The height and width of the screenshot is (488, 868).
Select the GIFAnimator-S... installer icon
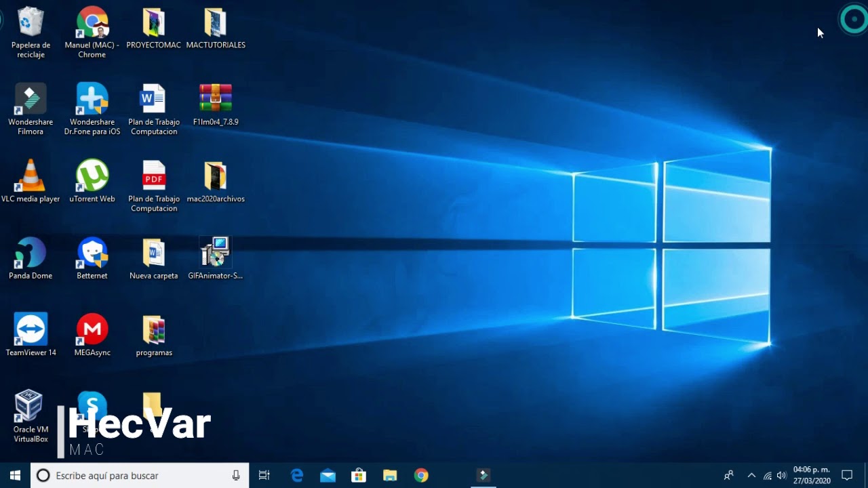pyautogui.click(x=216, y=258)
